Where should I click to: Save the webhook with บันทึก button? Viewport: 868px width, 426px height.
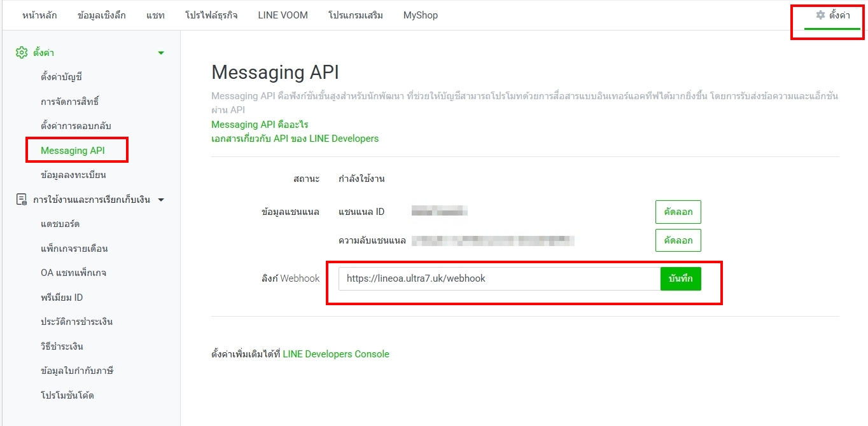click(680, 278)
